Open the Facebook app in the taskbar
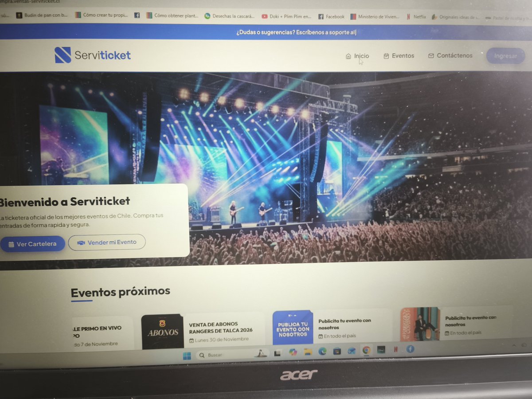 point(410,349)
